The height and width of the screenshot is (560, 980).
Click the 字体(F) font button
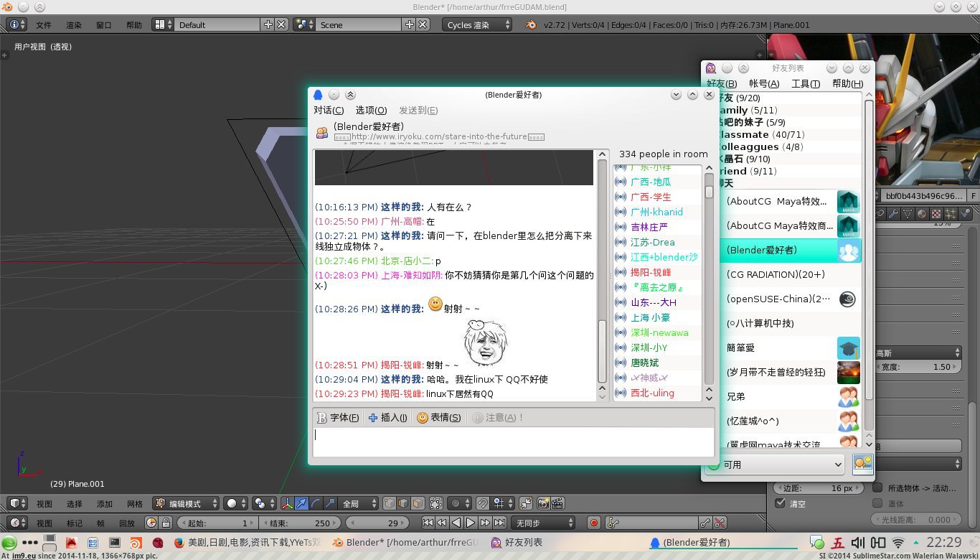point(338,417)
